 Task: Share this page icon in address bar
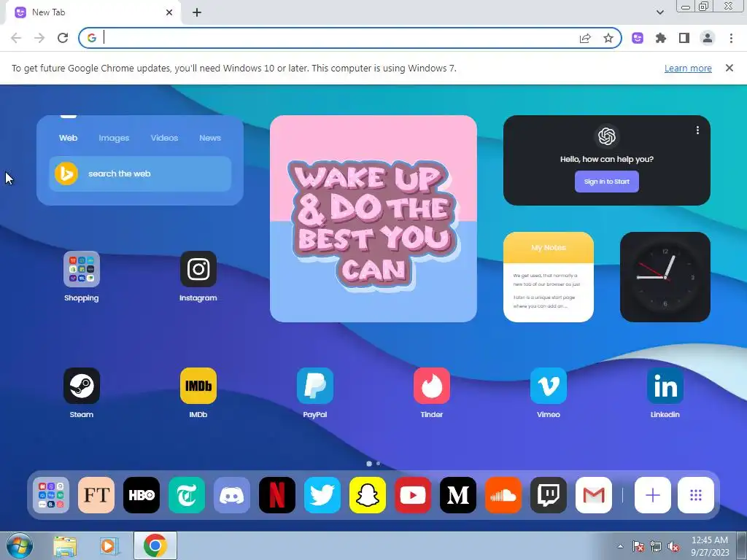[x=585, y=38]
